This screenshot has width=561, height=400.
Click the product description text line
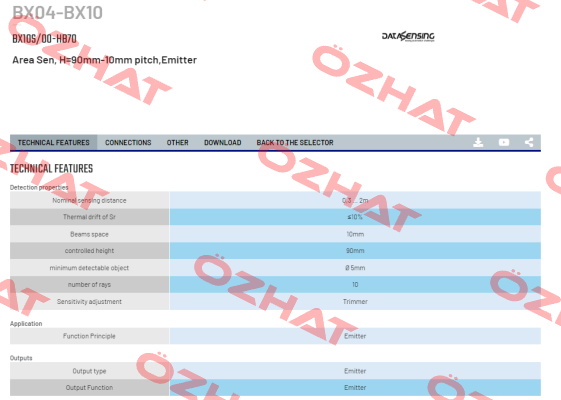pos(104,60)
